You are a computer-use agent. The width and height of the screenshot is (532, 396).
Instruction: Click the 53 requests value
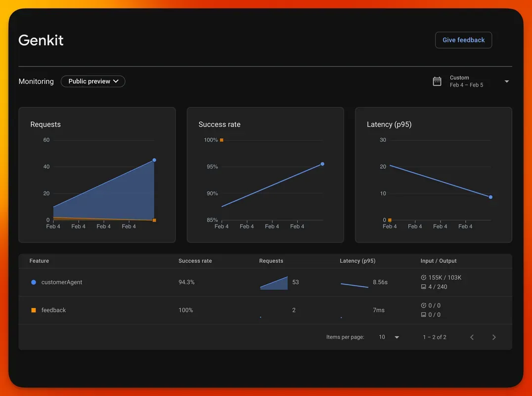296,282
